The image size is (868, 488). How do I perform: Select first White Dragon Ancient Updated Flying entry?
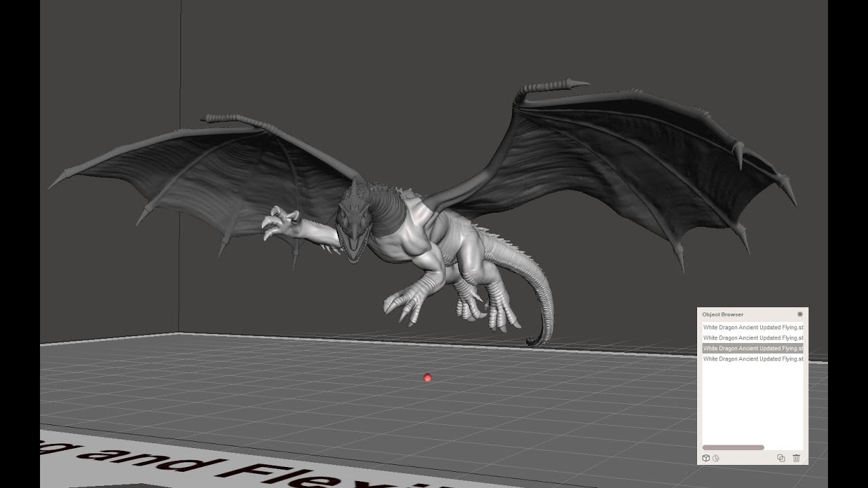[x=753, y=327]
